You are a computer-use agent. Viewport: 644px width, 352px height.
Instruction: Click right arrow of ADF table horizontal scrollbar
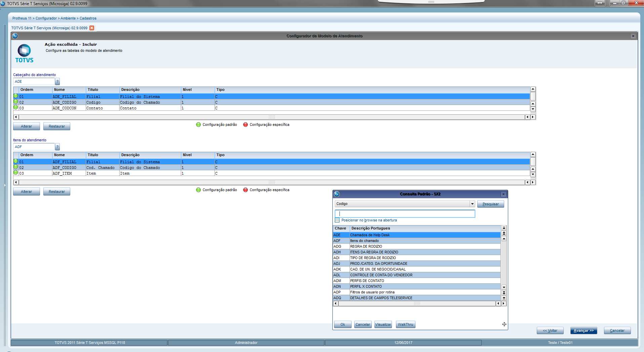(x=533, y=182)
